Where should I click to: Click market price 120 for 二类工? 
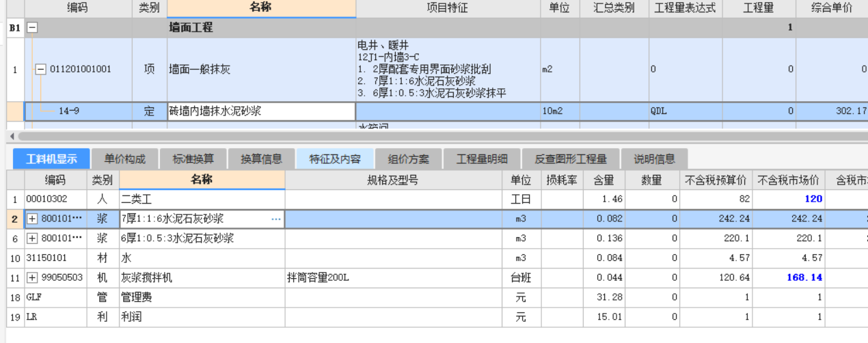click(x=789, y=200)
